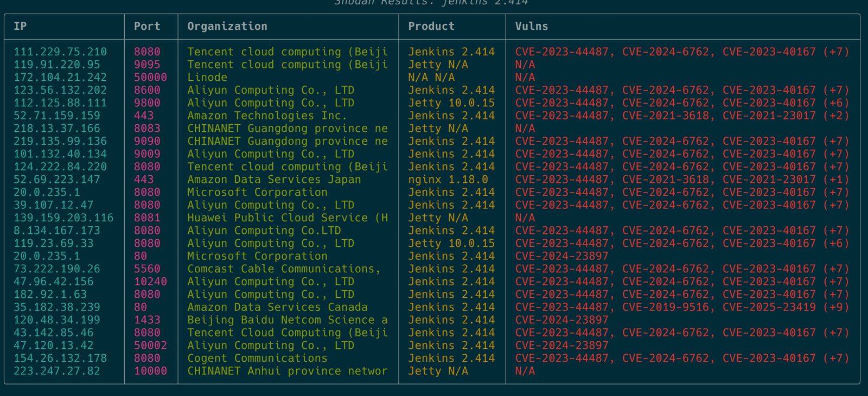Click the Linode organization cell

tap(207, 78)
